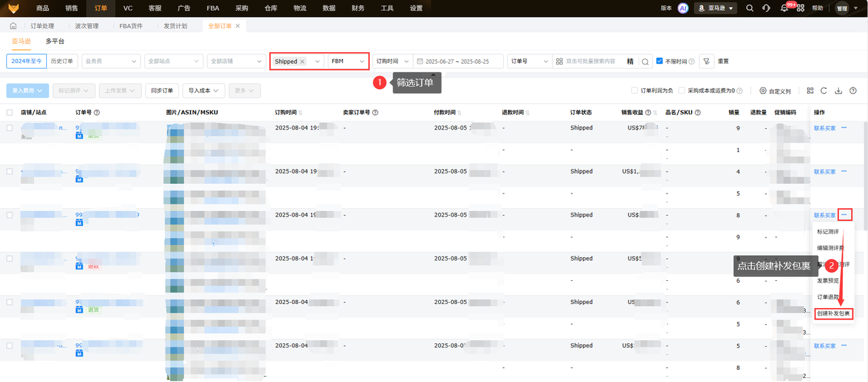Click the 同步订单 button
Viewport: 868px width, 382px height.
click(162, 90)
